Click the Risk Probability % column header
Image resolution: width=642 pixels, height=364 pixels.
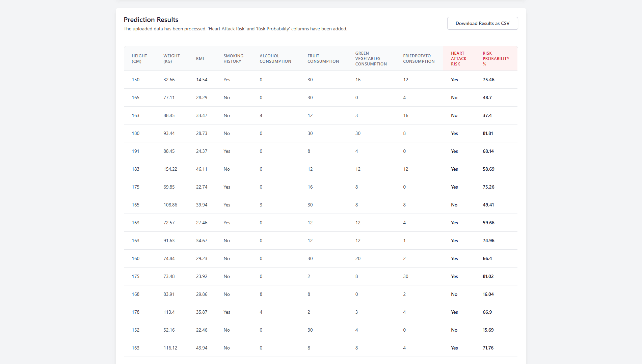496,59
